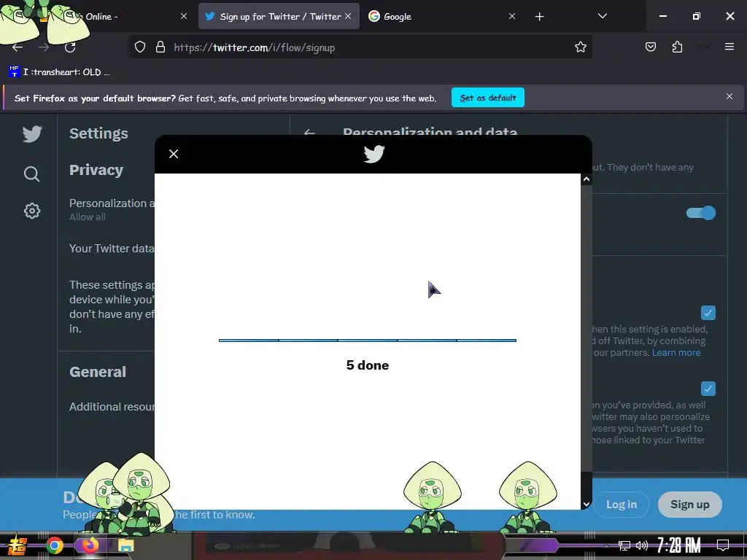Open the Learn more link

(x=676, y=352)
